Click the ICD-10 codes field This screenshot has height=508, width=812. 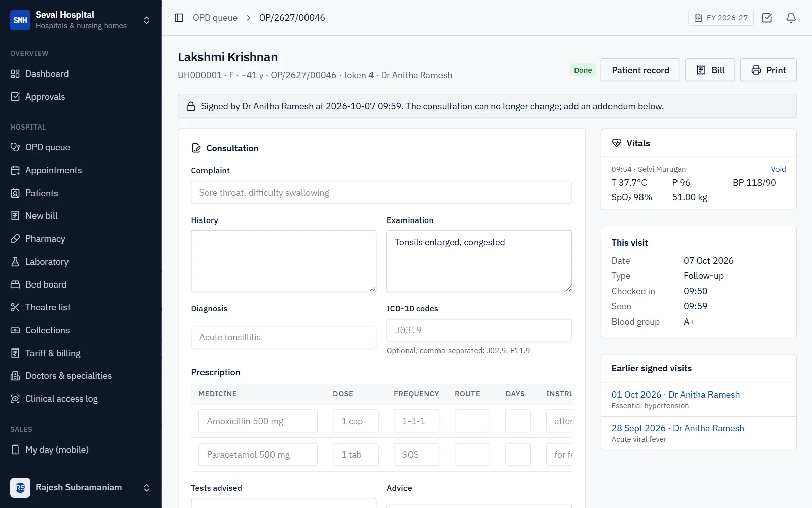479,330
